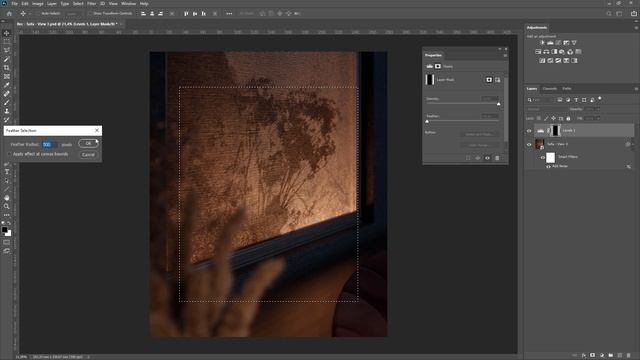Select the Move tool in the toolbox
The height and width of the screenshot is (360, 640).
[x=7, y=33]
